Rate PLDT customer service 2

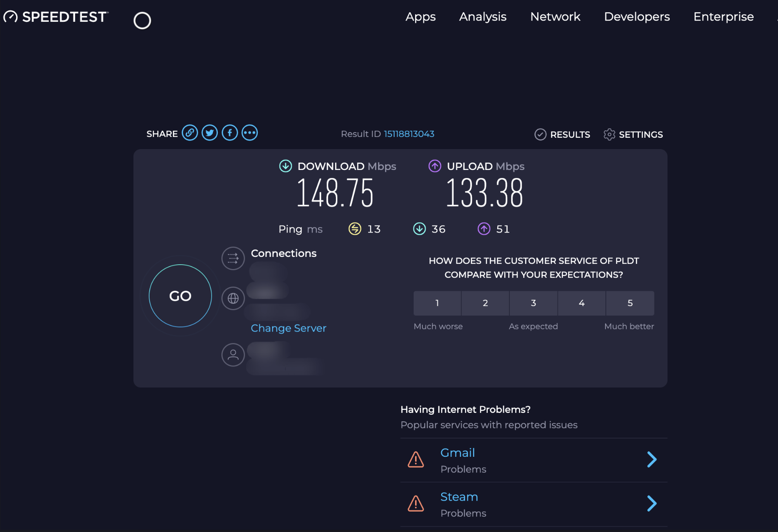click(x=485, y=303)
